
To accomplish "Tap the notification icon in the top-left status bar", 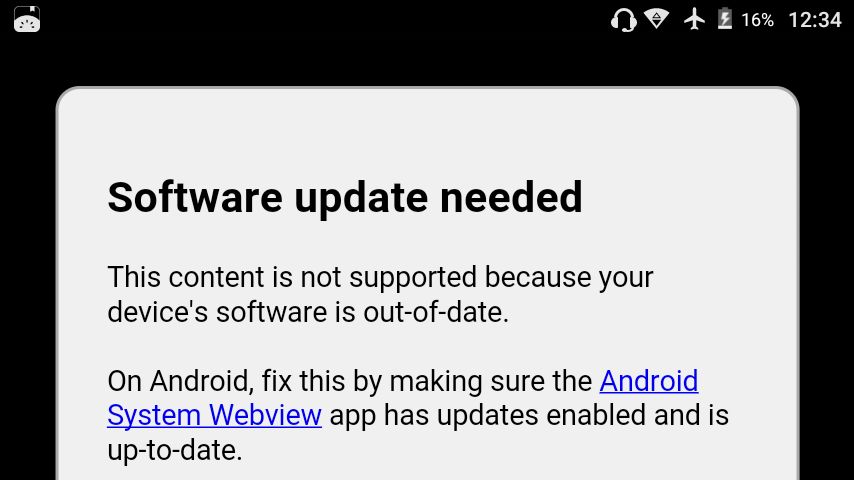I will (27, 20).
